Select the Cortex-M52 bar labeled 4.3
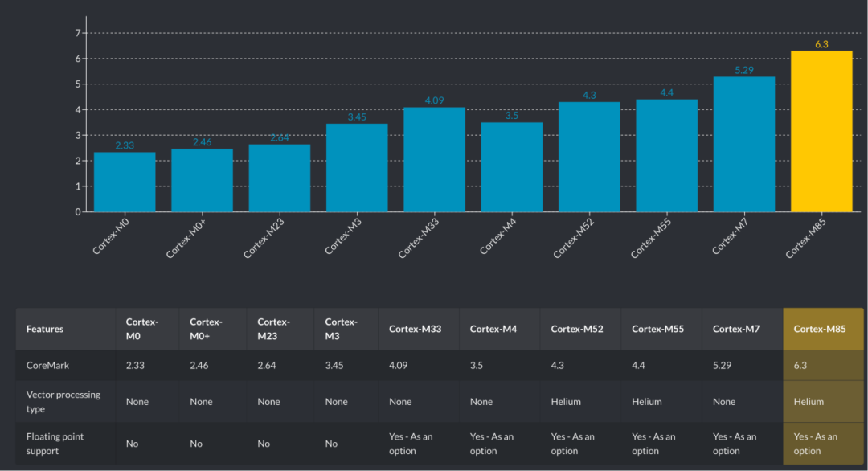 (590, 157)
